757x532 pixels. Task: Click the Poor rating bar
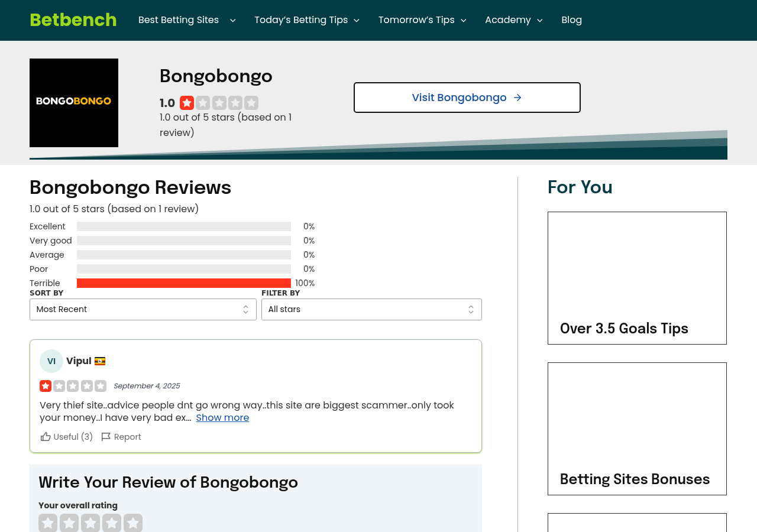coord(184,269)
